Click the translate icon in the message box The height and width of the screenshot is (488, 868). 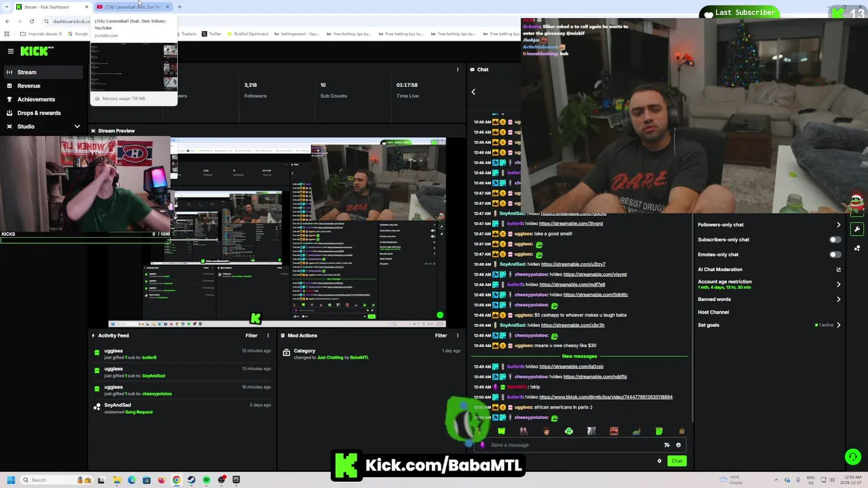(x=667, y=445)
